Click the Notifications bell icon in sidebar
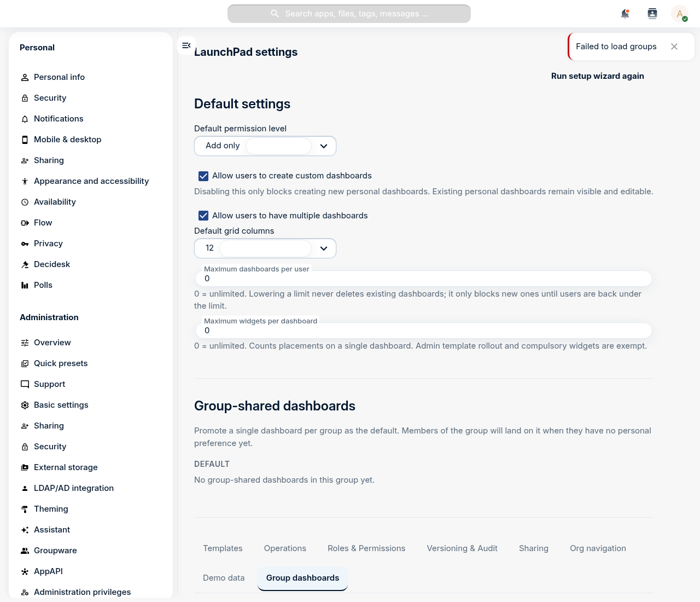Viewport: 700px width, 602px height. [x=25, y=119]
